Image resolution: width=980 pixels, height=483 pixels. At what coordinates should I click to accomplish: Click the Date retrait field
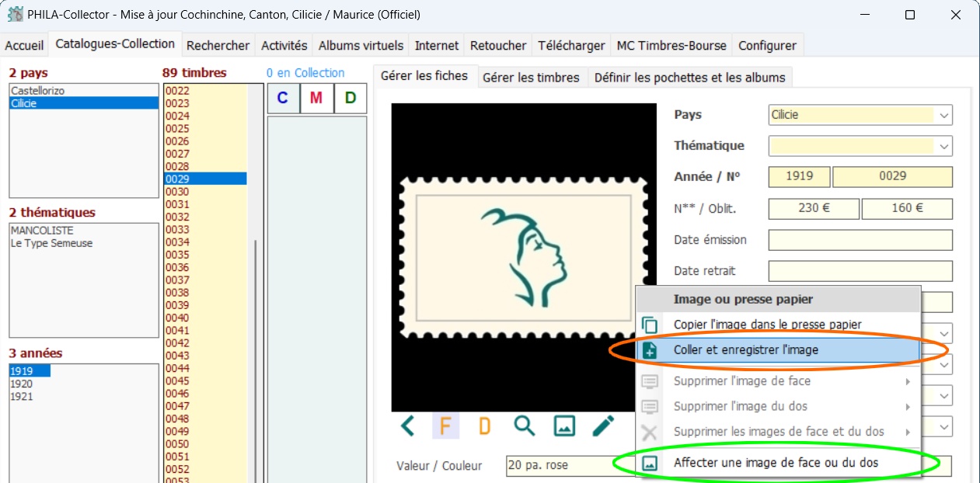pyautogui.click(x=860, y=271)
